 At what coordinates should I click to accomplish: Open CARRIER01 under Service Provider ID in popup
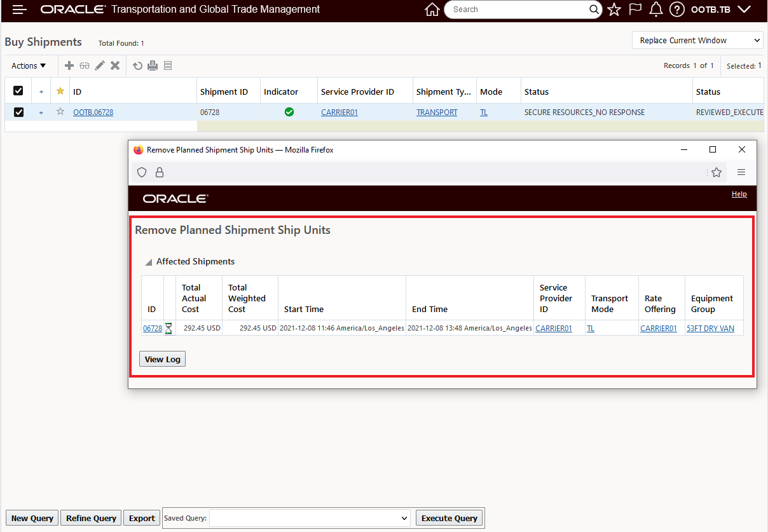coord(554,329)
